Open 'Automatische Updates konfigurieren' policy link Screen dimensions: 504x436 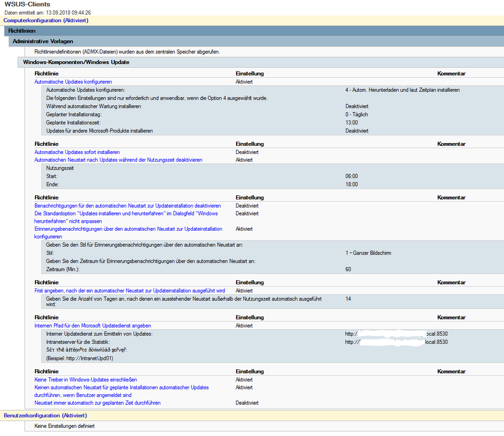[x=73, y=82]
